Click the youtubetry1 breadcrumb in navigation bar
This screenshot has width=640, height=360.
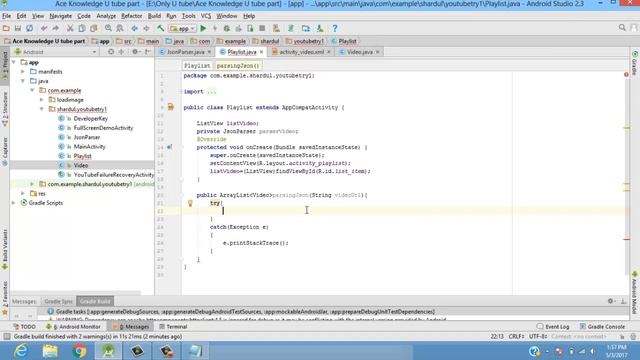(305, 41)
